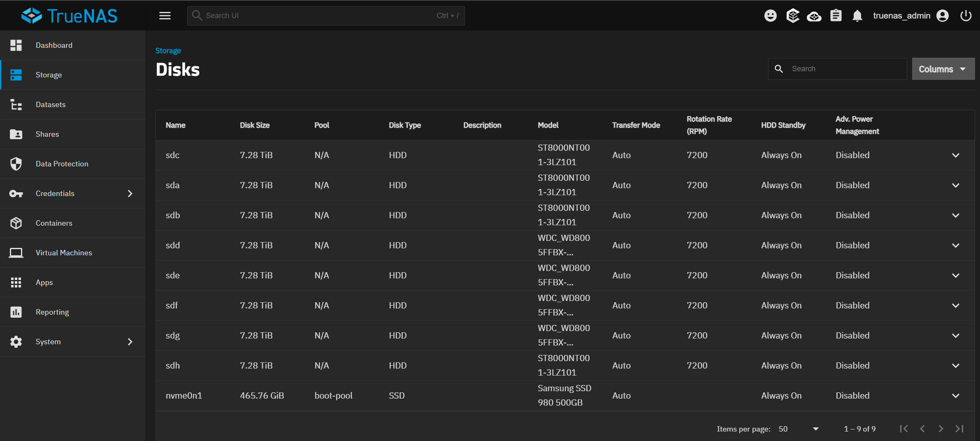Click the power button icon

(x=966, y=16)
